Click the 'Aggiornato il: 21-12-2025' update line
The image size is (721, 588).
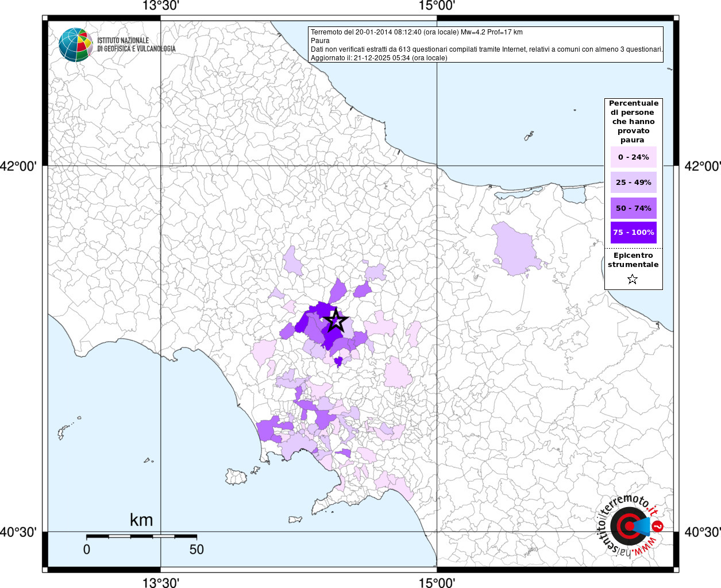(379, 58)
